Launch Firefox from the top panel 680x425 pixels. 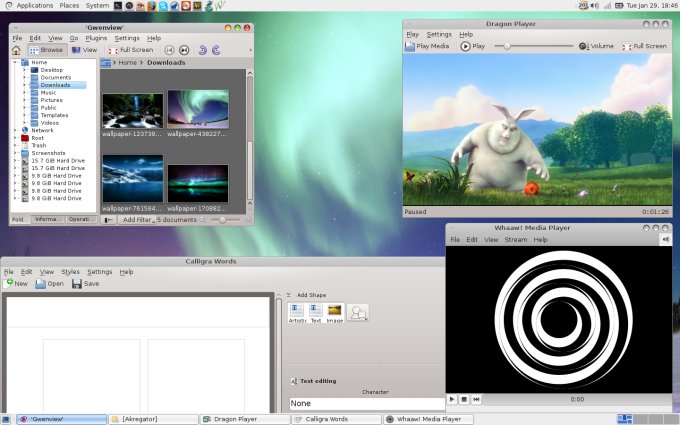point(152,6)
